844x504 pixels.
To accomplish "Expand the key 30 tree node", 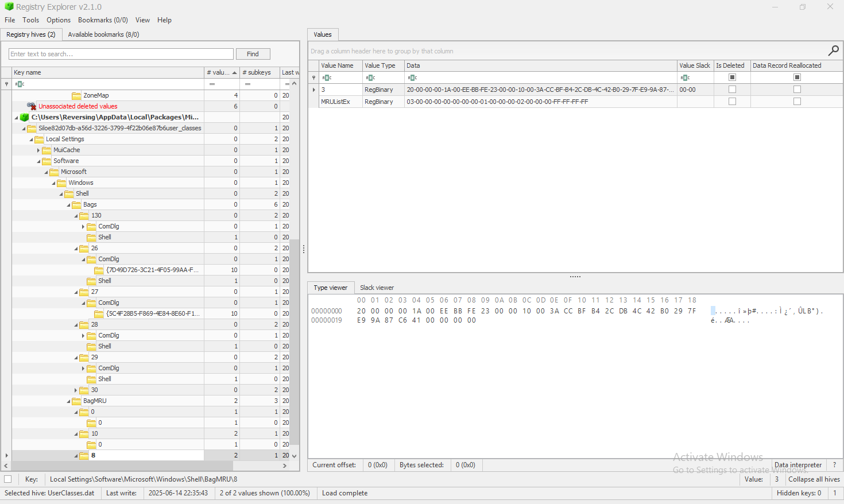I will click(76, 390).
